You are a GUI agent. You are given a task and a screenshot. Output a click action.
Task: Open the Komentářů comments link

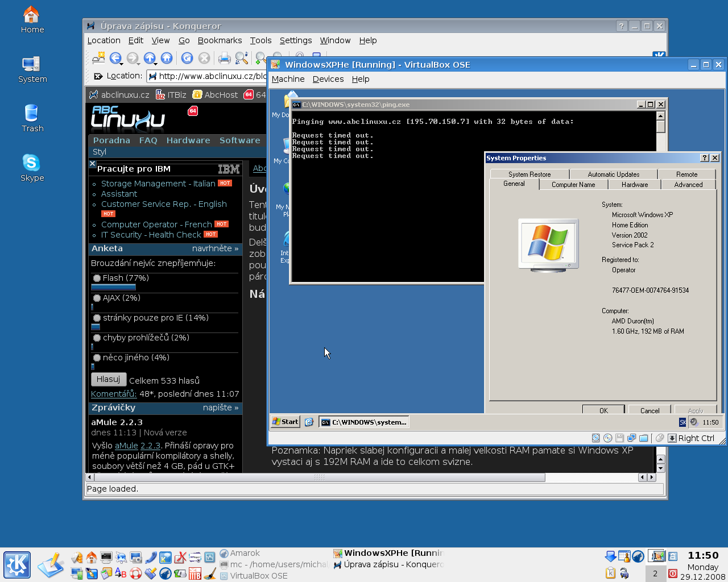pos(114,394)
